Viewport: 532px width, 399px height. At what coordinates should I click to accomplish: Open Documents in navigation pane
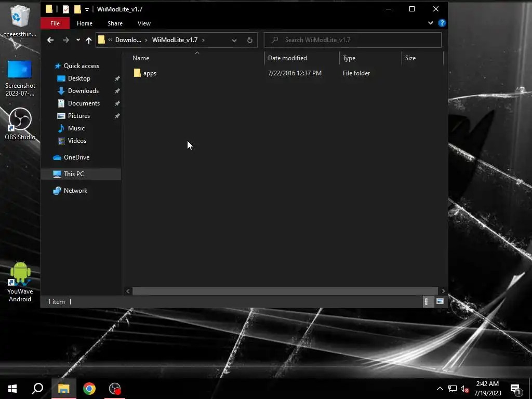click(84, 103)
